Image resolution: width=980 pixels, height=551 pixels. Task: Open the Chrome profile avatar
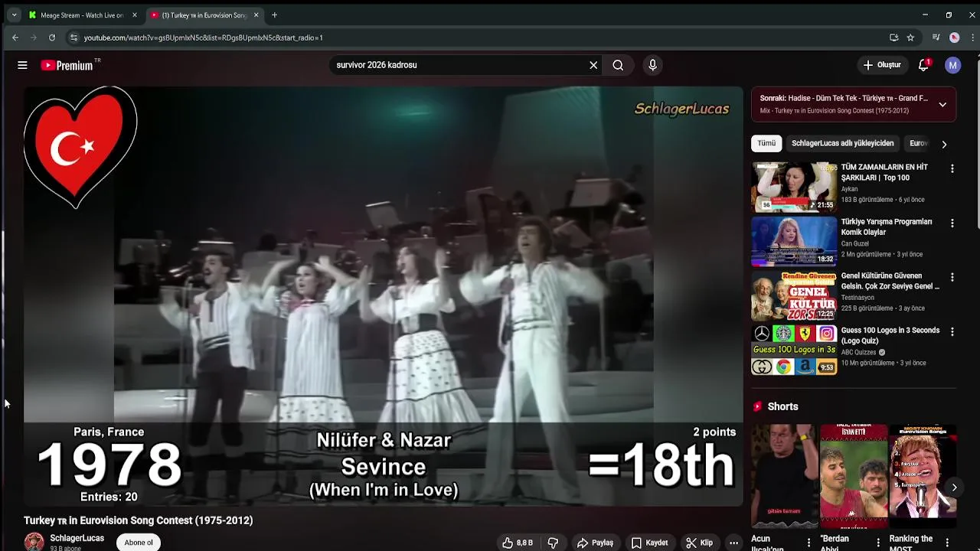[954, 37]
